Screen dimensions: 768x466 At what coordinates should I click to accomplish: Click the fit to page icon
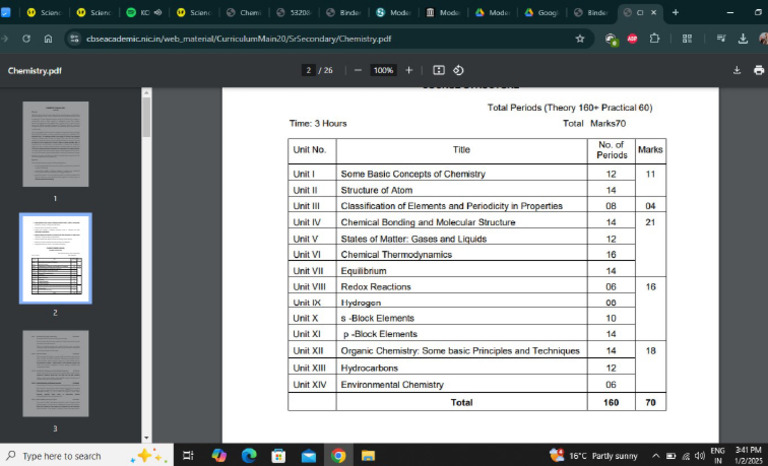(438, 71)
